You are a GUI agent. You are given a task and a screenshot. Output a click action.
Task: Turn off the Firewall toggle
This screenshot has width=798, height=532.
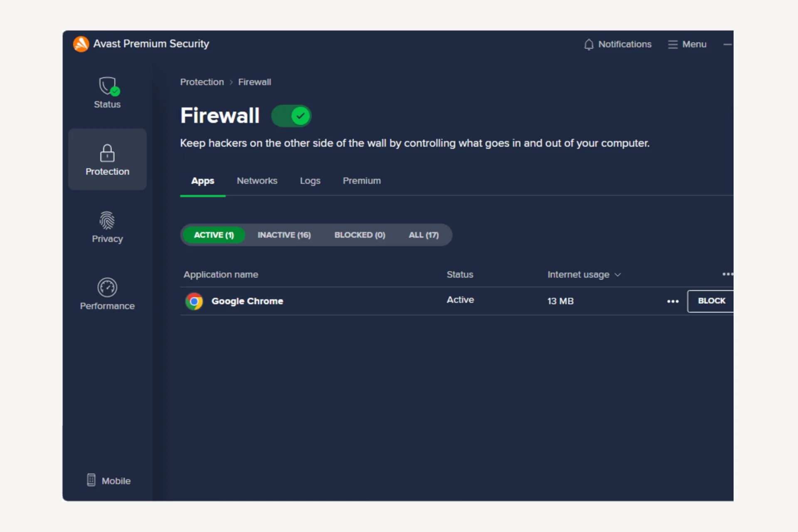click(x=291, y=116)
